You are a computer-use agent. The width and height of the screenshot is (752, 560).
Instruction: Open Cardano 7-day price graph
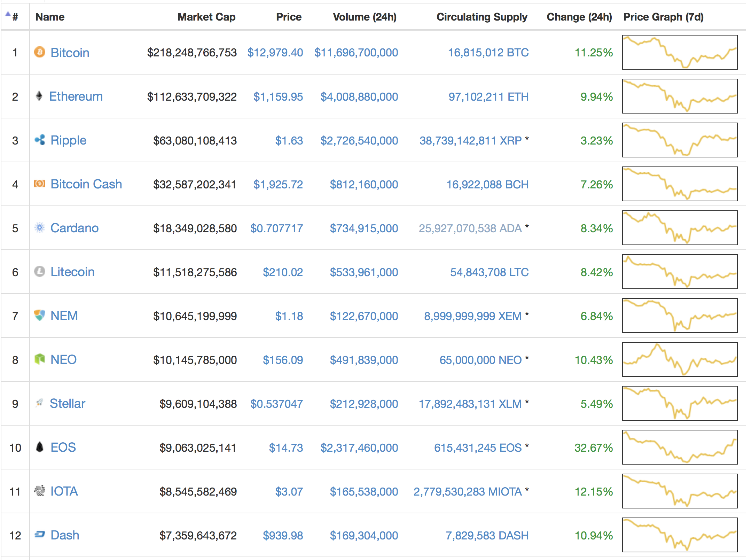(x=680, y=228)
